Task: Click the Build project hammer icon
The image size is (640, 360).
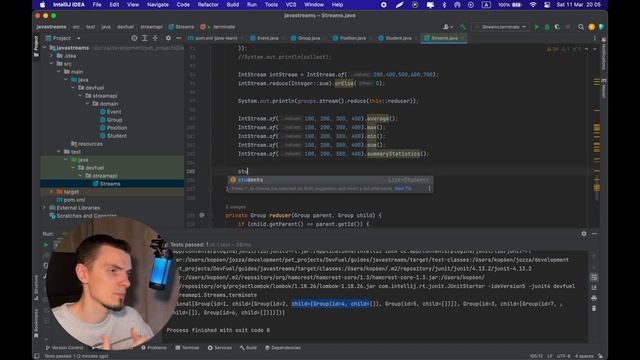Action: 462,27
